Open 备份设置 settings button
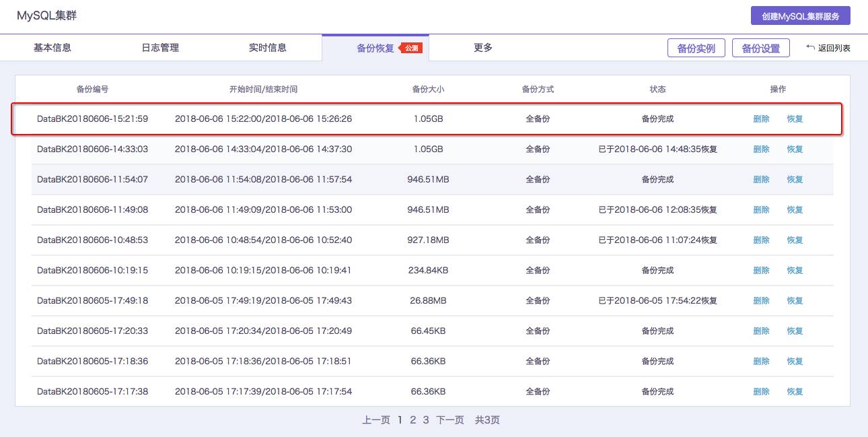Screen dimensions: 868x437 click(761, 48)
